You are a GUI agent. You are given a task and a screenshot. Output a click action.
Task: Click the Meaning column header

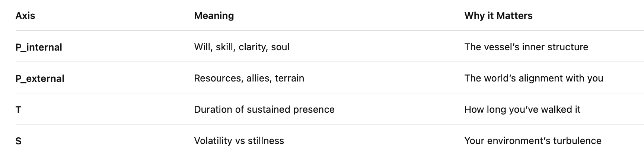click(x=214, y=16)
